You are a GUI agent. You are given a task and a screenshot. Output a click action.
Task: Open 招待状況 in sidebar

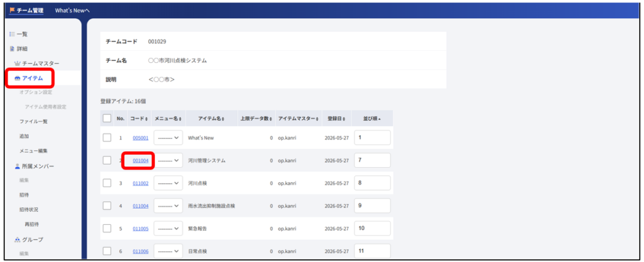click(x=29, y=209)
